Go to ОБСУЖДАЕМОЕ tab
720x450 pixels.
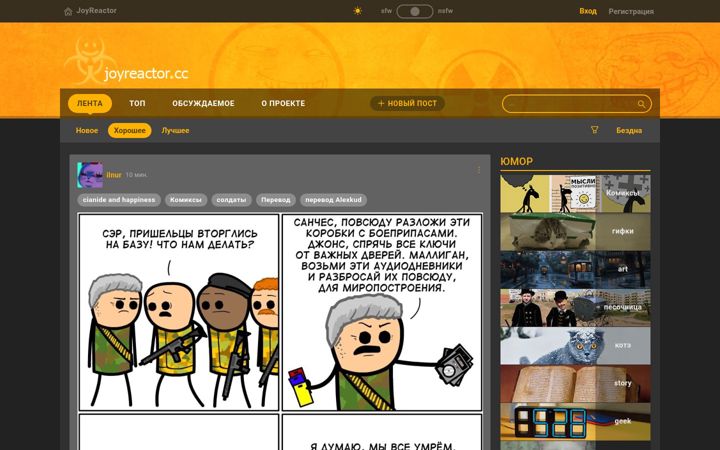point(203,103)
